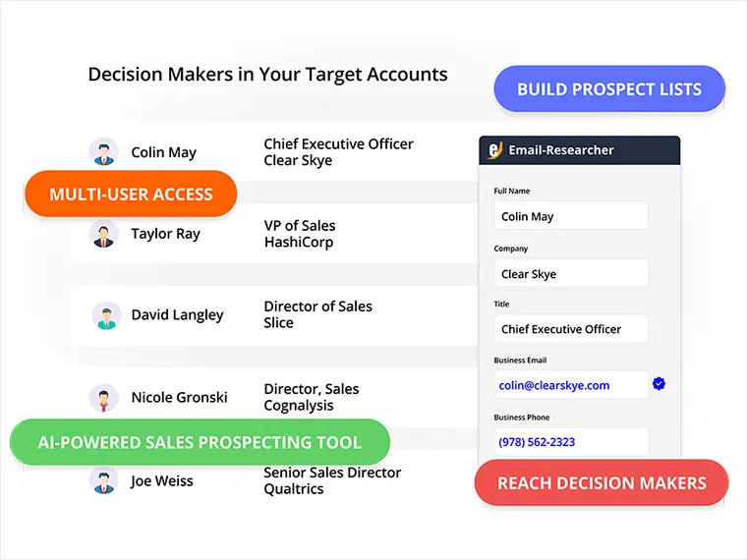Screen dimensions: 747x560
Task: Click the Build Prospect Lists button
Action: tap(609, 89)
